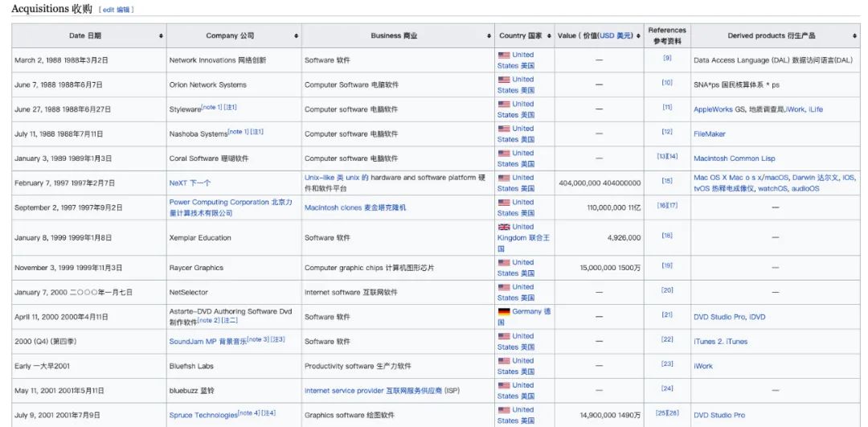Screen dimensions: 868x427
Task: Open the Macintosh Common Lisp link
Action: coord(734,158)
